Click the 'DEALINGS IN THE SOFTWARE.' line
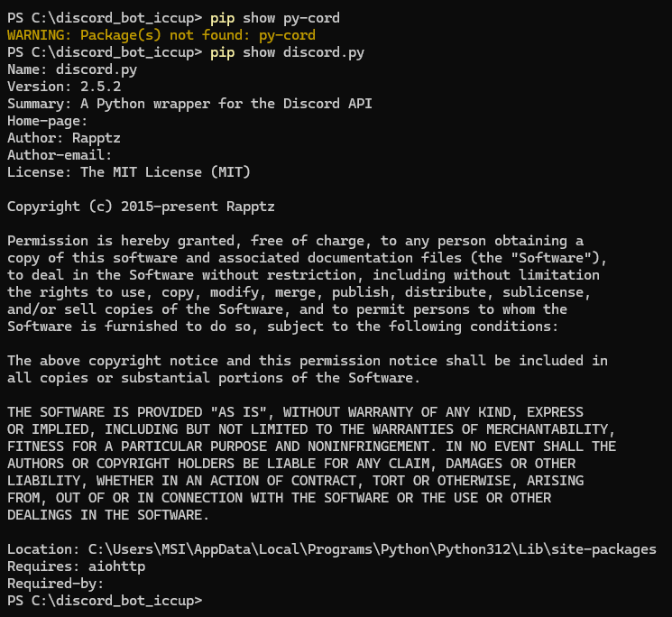This screenshot has width=672, height=617. coord(108,515)
